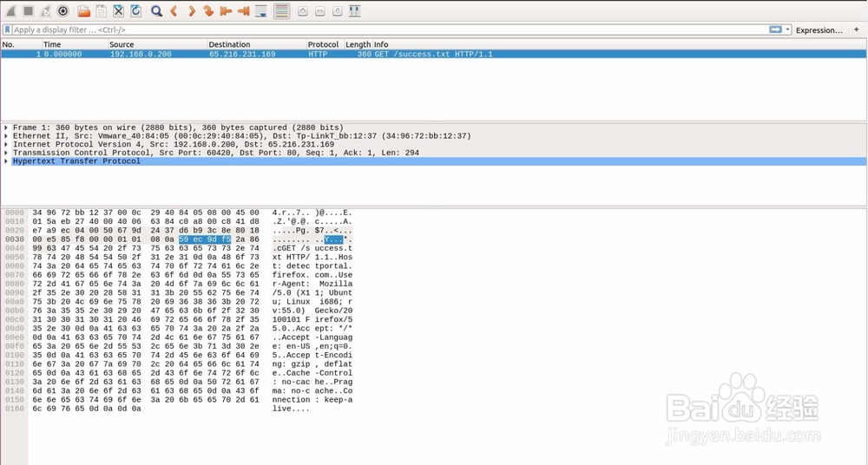Click highlighted hex bytes 59 ec 9d f5

204,239
